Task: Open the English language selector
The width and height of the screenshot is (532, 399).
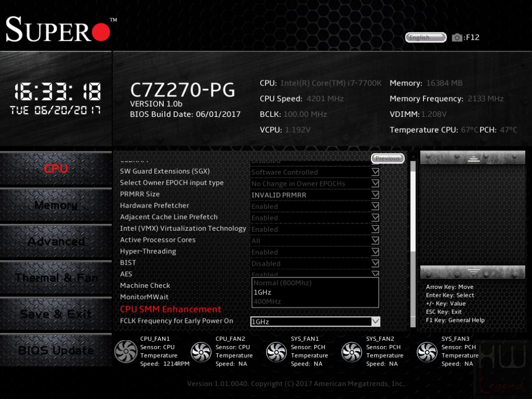Action: [x=426, y=37]
